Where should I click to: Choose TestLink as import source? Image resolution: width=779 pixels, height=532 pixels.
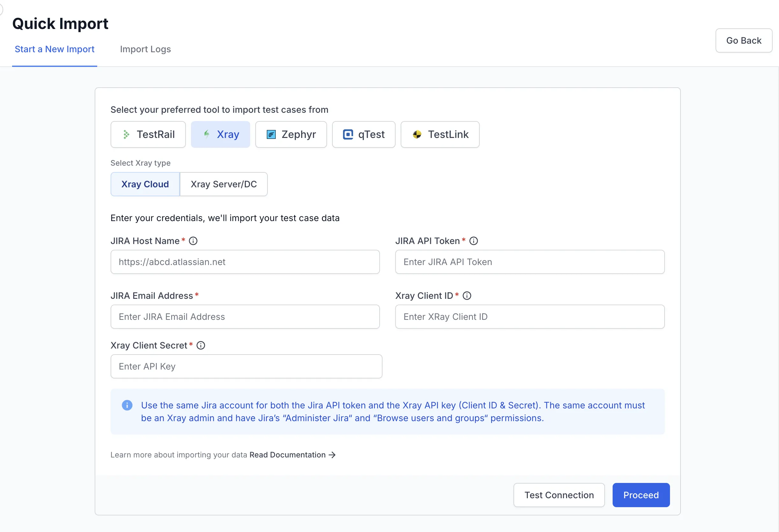point(440,134)
